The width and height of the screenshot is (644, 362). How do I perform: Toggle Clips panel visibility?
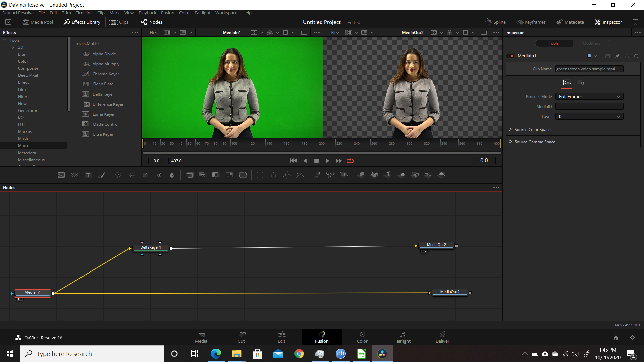pyautogui.click(x=119, y=22)
